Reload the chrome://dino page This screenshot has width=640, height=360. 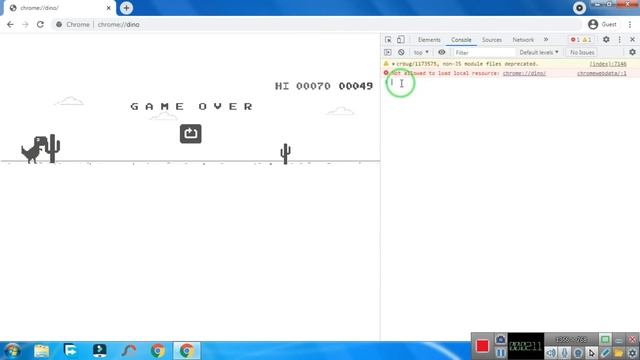tap(40, 24)
